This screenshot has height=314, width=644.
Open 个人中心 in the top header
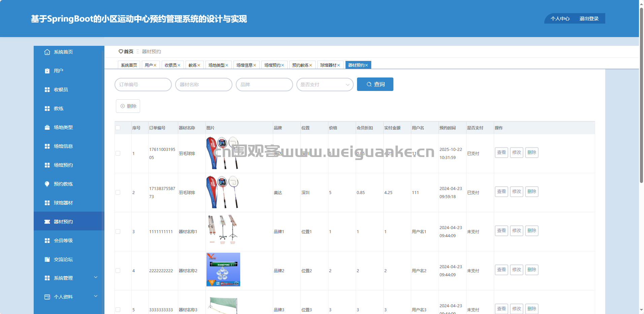560,19
